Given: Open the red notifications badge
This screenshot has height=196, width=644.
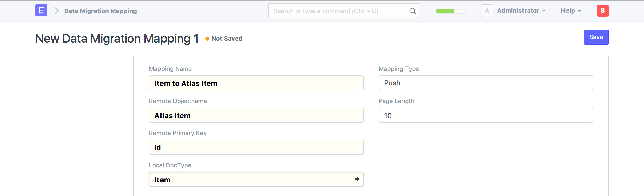Looking at the screenshot, I should [x=602, y=11].
